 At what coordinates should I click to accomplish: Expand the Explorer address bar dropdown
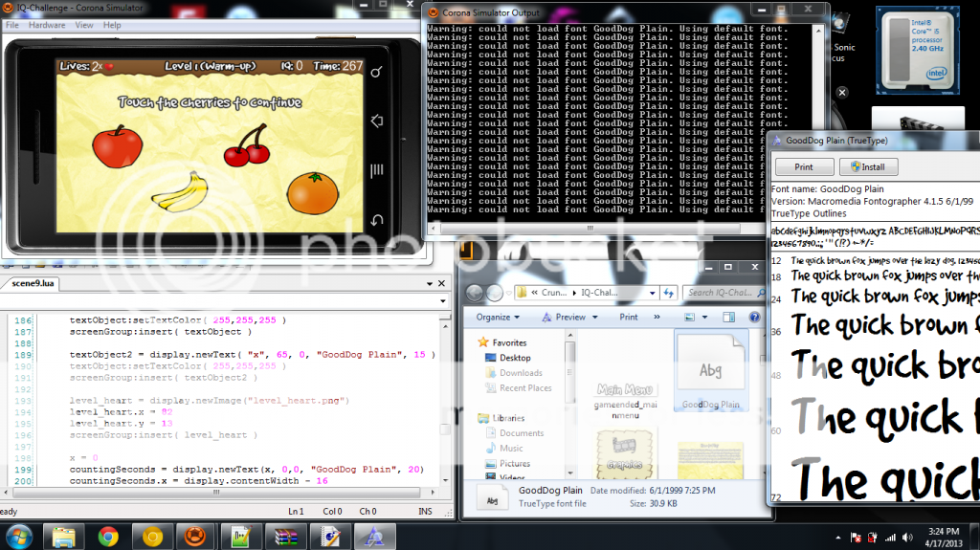[653, 293]
